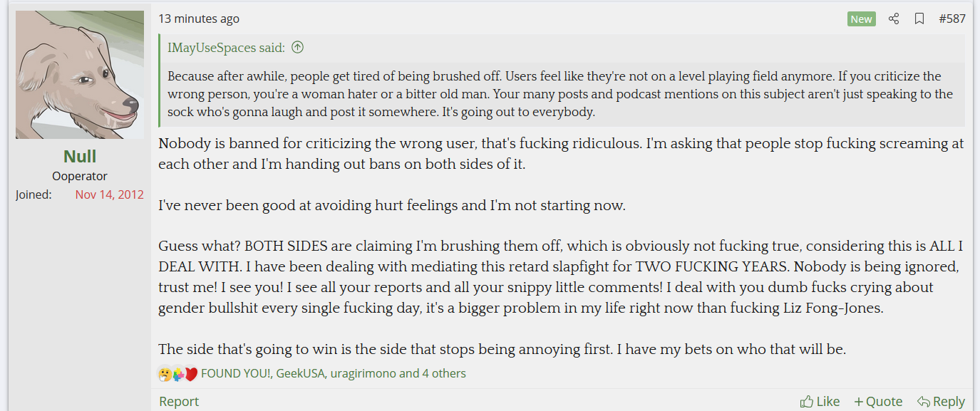Open the Null username profile
This screenshot has height=411, width=980.
coord(80,156)
